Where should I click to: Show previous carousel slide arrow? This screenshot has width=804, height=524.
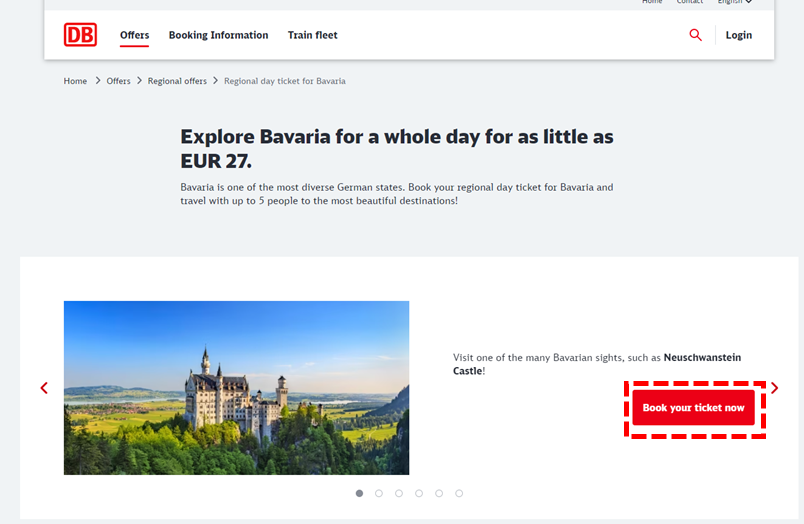coord(44,388)
